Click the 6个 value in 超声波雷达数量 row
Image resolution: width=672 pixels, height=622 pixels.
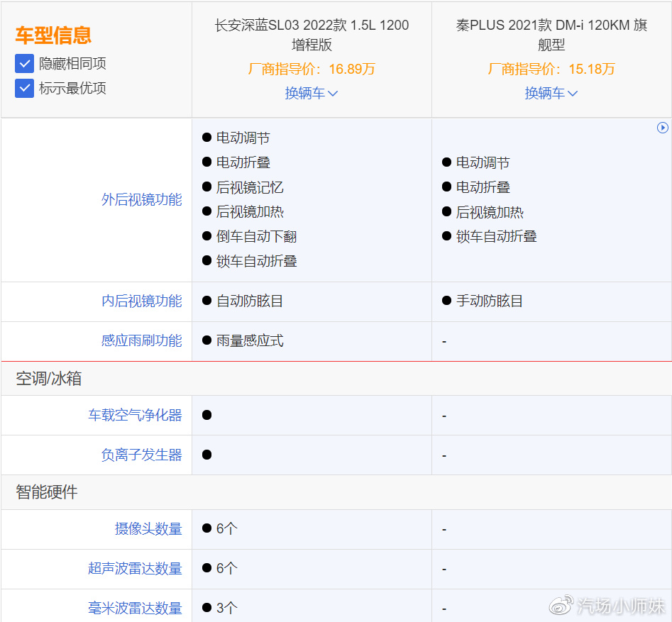click(x=226, y=569)
